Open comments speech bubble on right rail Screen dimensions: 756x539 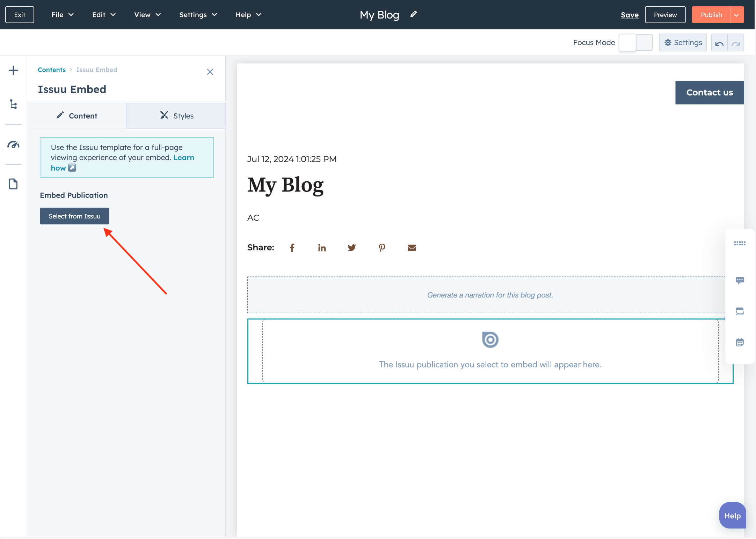click(x=740, y=281)
